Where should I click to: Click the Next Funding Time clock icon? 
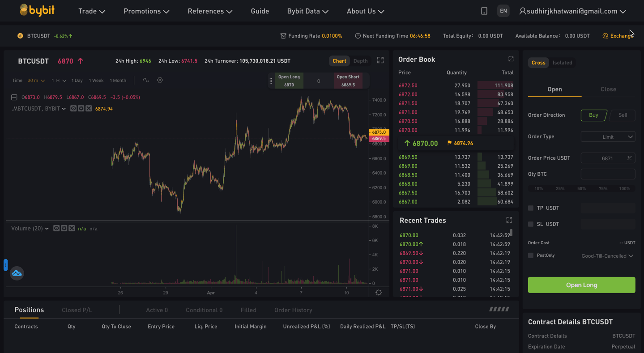tap(358, 36)
